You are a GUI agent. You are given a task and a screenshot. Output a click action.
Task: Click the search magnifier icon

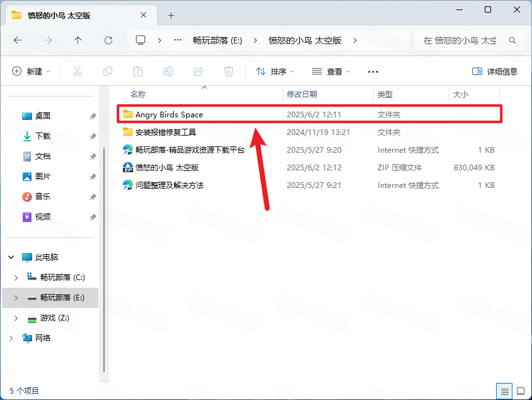[512, 41]
